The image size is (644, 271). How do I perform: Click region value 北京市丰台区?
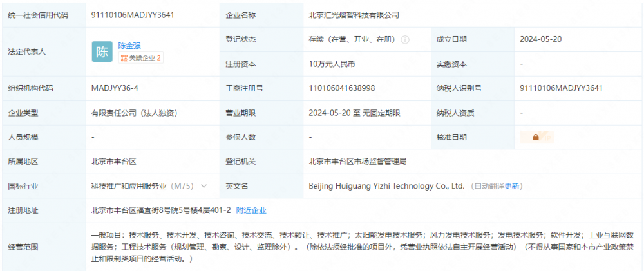(x=113, y=162)
